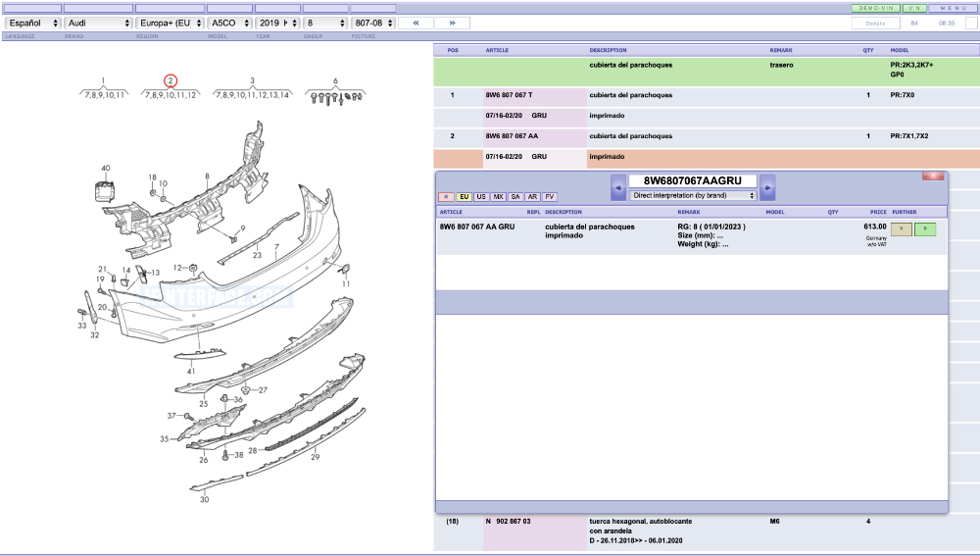Click the DEMO-VIN button

tap(875, 8)
